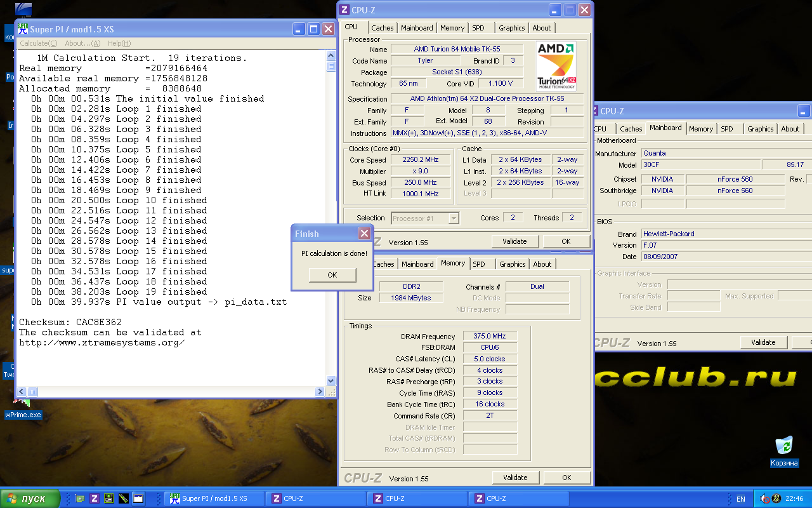
Task: Click the round green system tray icon
Action: [x=776, y=498]
